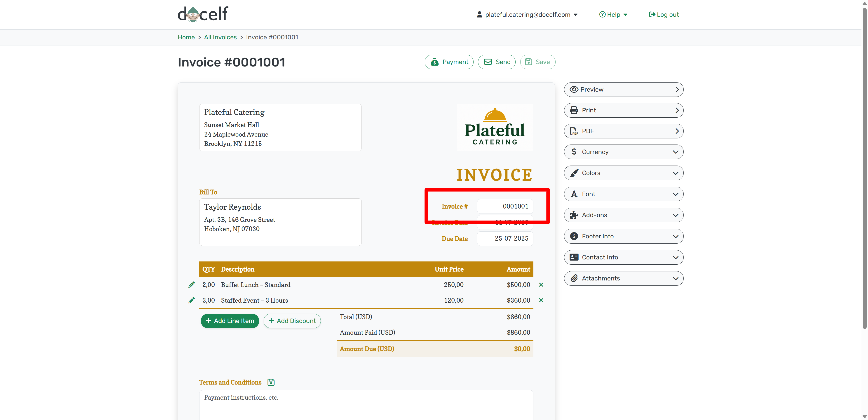The width and height of the screenshot is (868, 420).
Task: Expand the Font panel chevron
Action: click(x=675, y=194)
